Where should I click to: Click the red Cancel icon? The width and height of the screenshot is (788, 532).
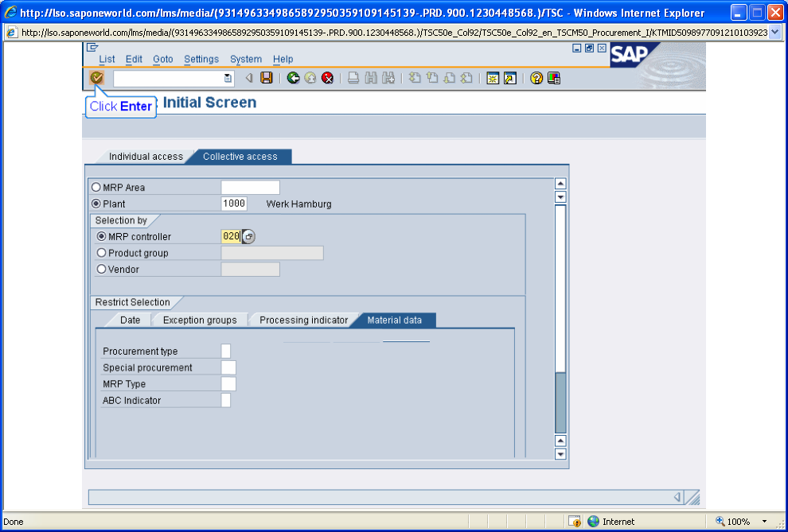click(328, 78)
